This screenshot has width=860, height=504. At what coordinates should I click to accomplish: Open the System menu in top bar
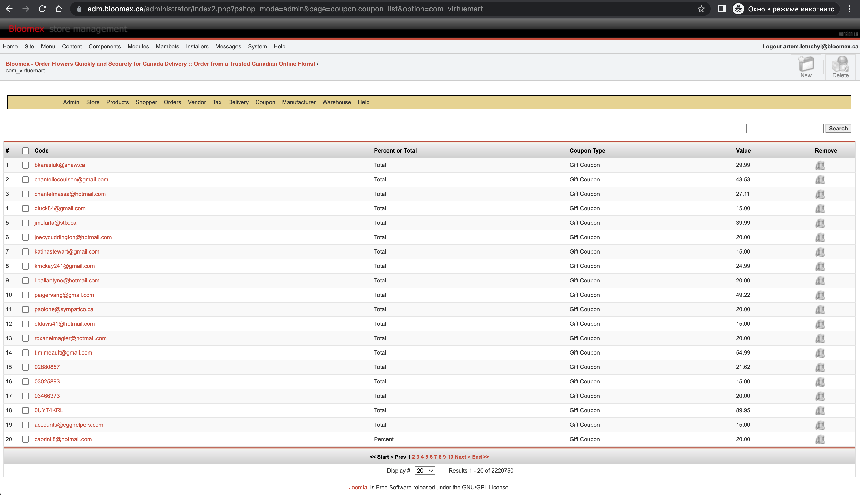[x=257, y=47]
